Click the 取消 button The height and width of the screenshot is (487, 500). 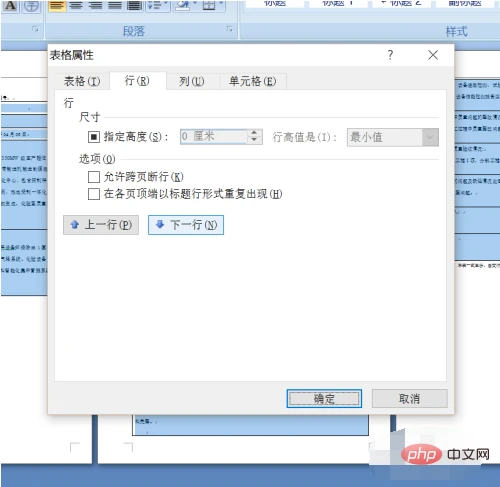click(x=410, y=399)
